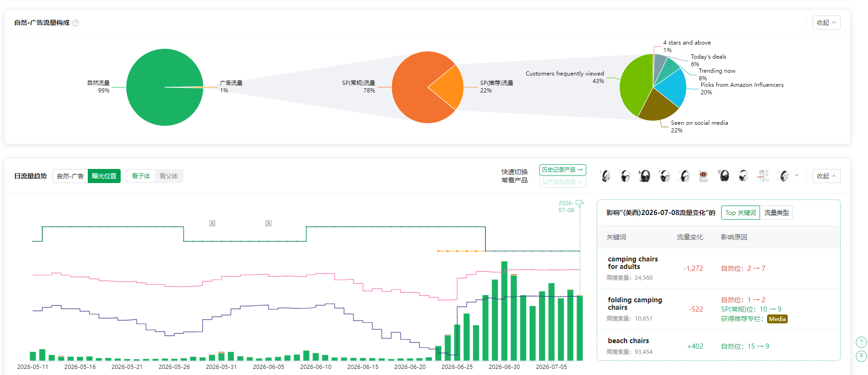Image resolution: width=868 pixels, height=375 pixels.
Task: Select the first headset product thumbnail
Action: pyautogui.click(x=606, y=176)
